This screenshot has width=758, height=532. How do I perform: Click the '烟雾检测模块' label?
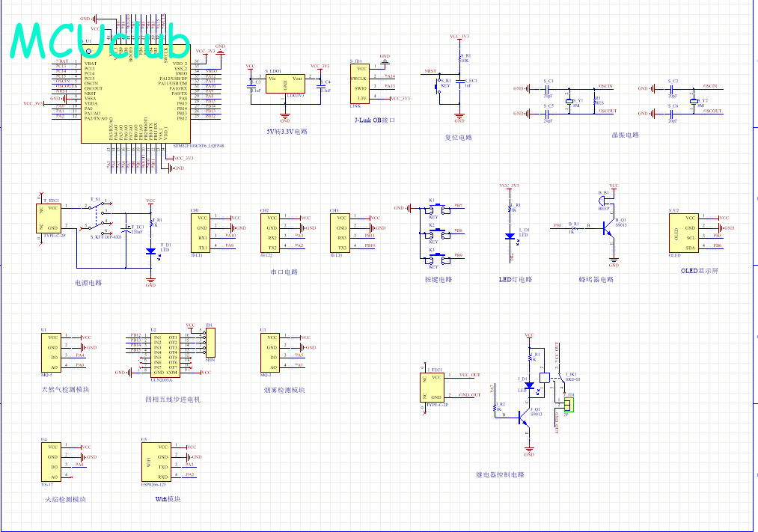[284, 390]
